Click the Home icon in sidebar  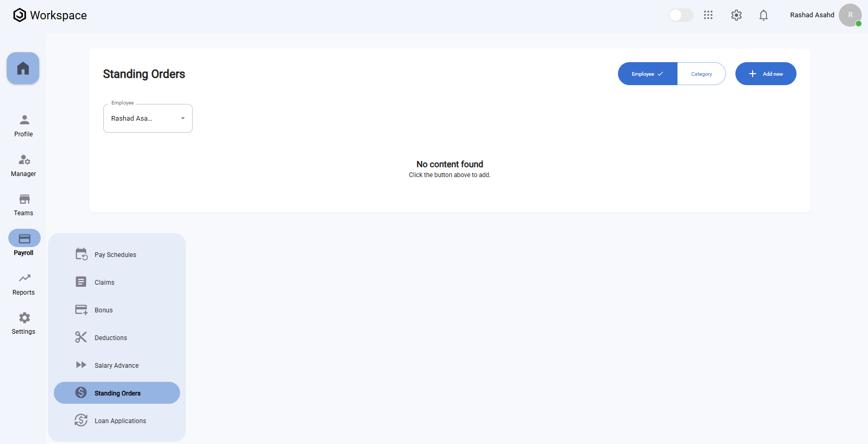[23, 68]
